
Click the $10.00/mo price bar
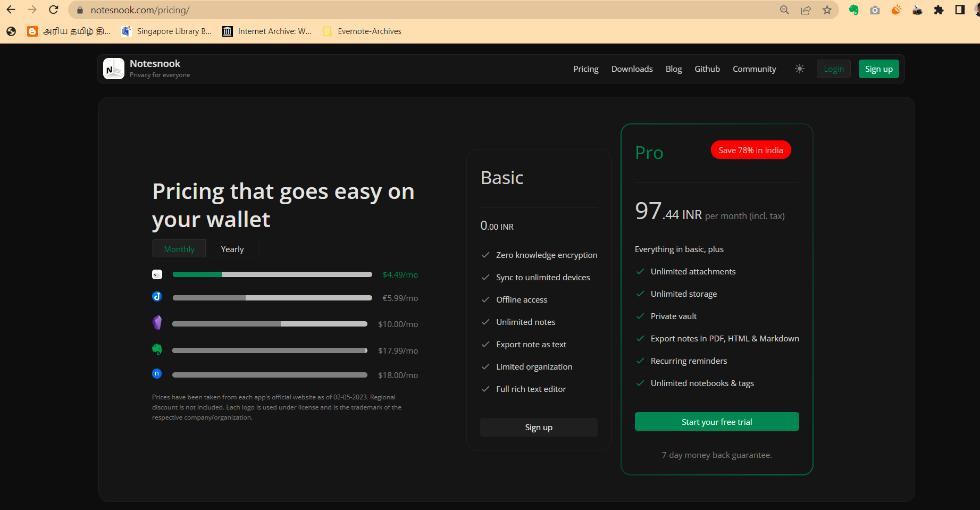[x=270, y=324]
